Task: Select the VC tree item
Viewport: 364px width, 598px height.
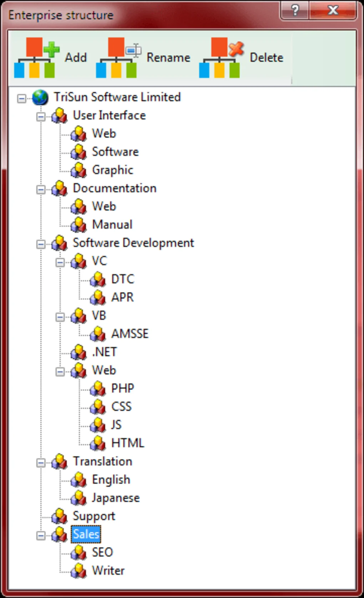Action: 99,261
